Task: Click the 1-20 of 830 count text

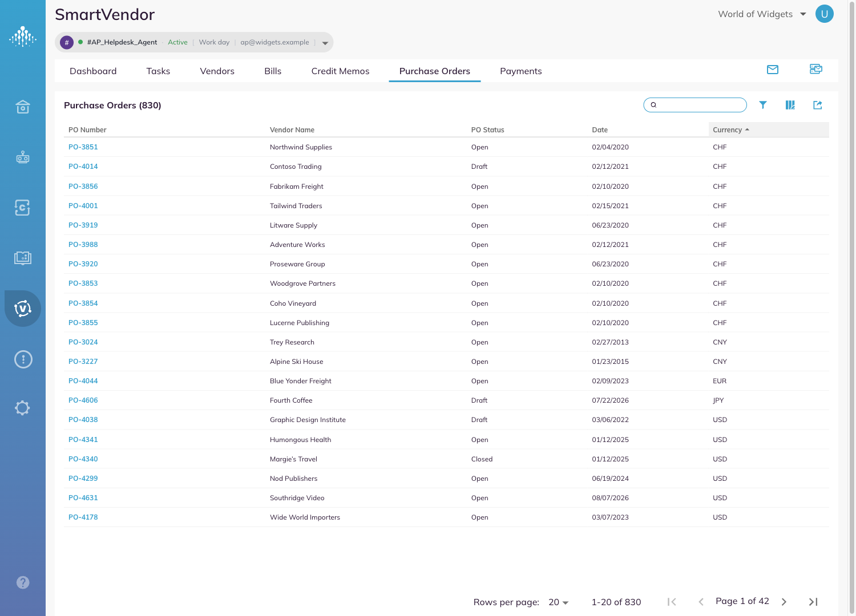Action: (x=616, y=602)
